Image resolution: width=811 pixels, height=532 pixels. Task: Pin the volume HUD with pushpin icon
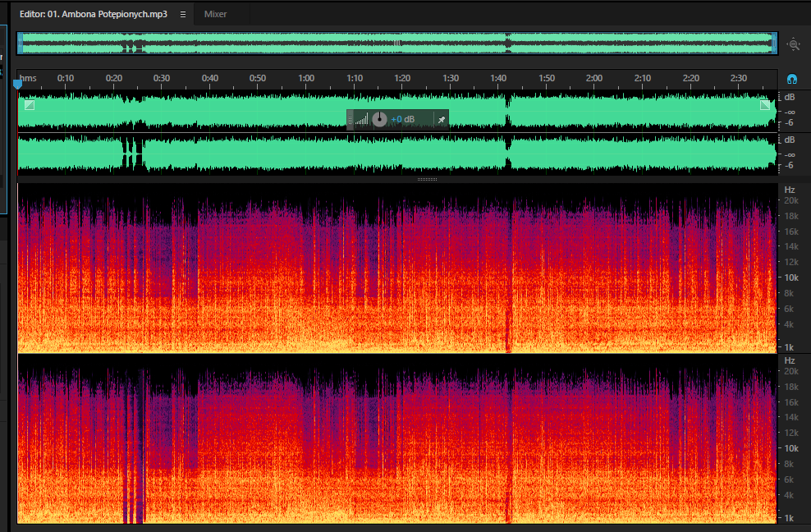pyautogui.click(x=441, y=120)
